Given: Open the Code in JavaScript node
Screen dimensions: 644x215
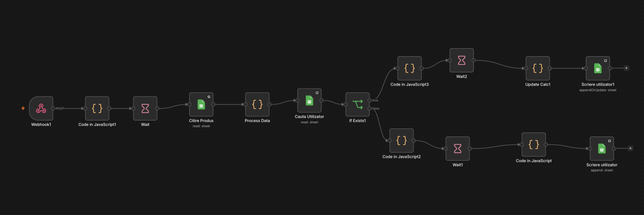Looking at the screenshot, I should [x=534, y=145].
